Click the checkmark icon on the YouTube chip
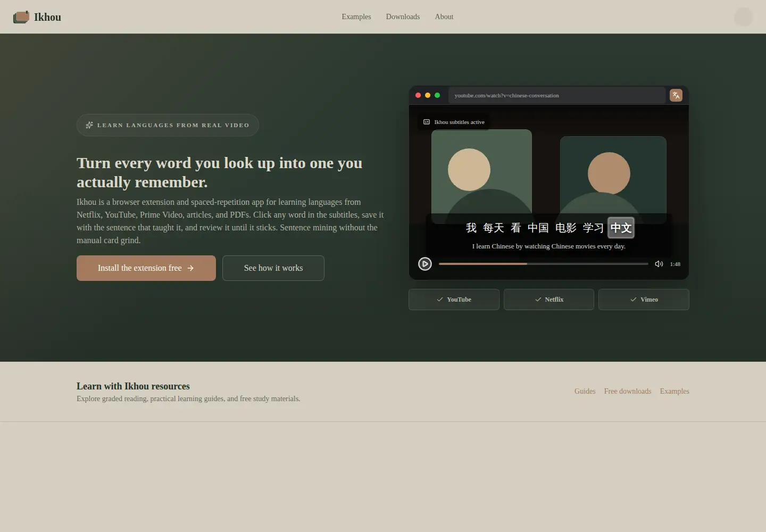The width and height of the screenshot is (766, 532). (440, 300)
